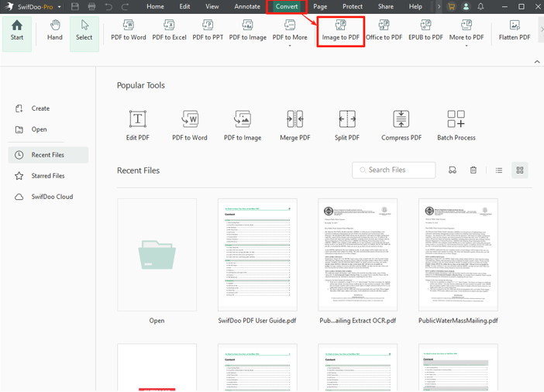
Task: Click the Open folder thumbnail
Action: pos(157,255)
